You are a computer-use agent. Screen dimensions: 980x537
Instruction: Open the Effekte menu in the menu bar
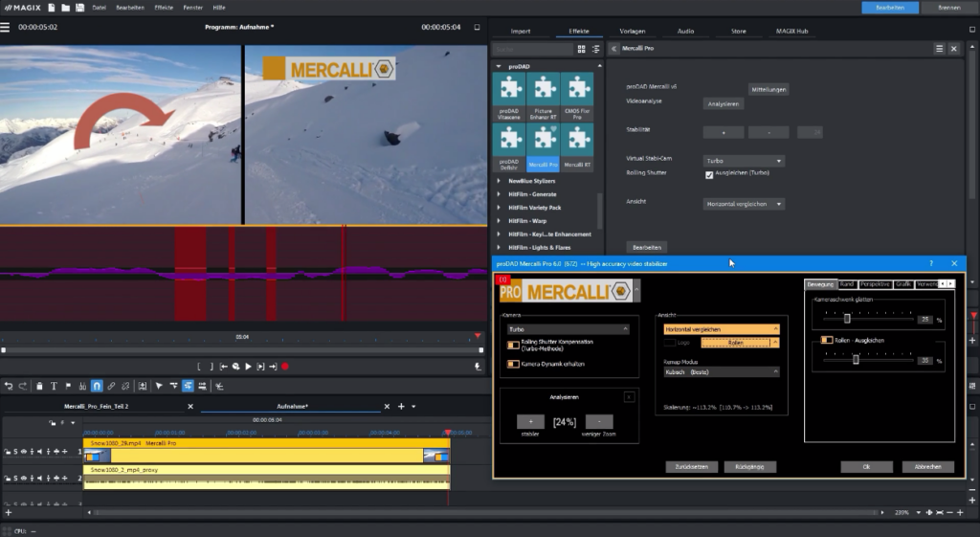[164, 8]
